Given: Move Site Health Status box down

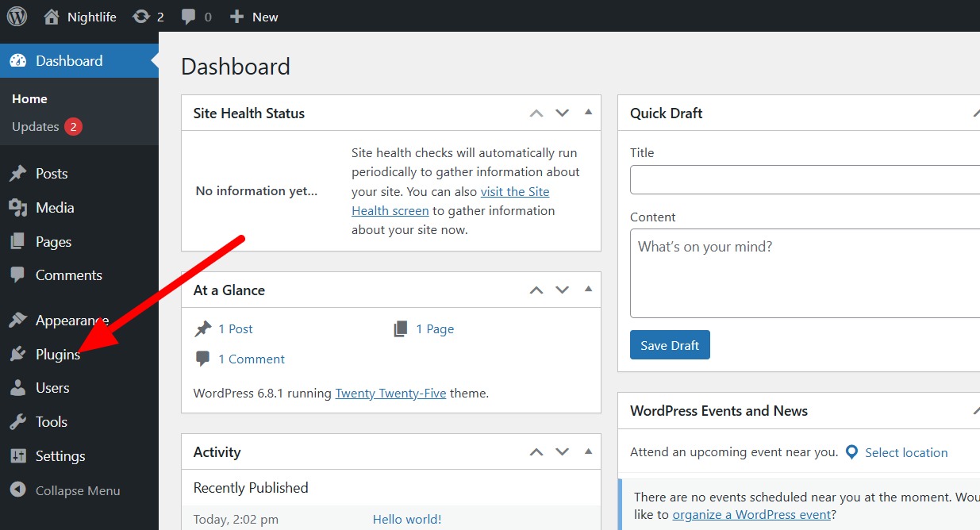Looking at the screenshot, I should point(563,113).
